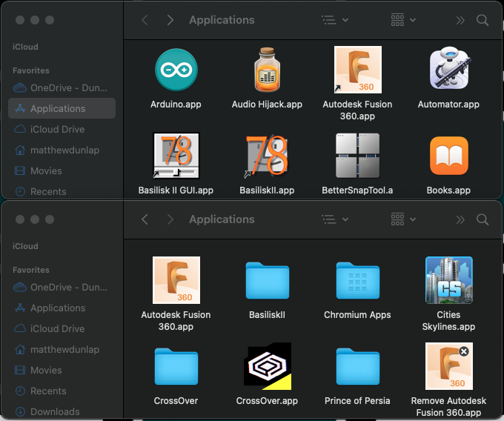Select BasiliskII.app icon in top window
504x421 pixels.
click(267, 156)
